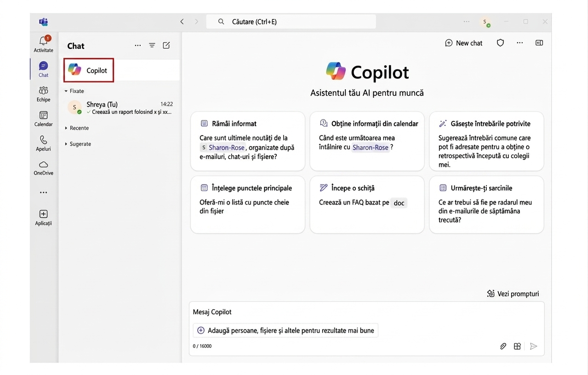Show more apps via sidebar ellipsis

tap(44, 193)
